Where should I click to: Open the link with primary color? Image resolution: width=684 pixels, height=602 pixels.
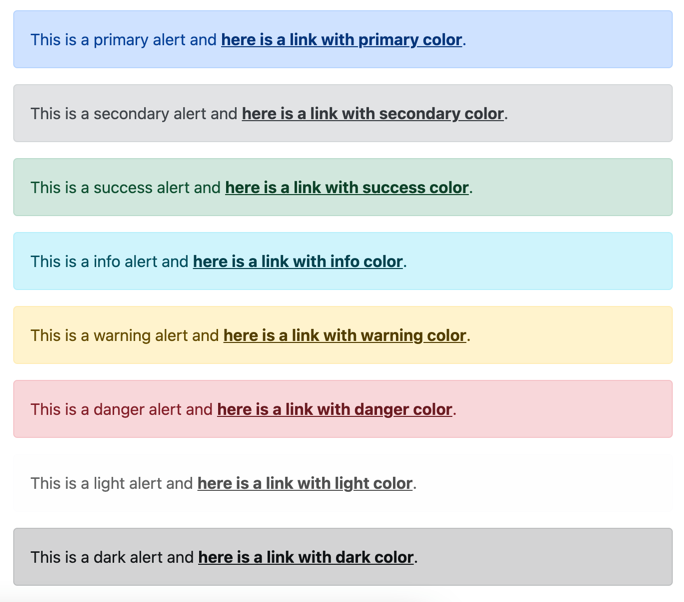341,40
